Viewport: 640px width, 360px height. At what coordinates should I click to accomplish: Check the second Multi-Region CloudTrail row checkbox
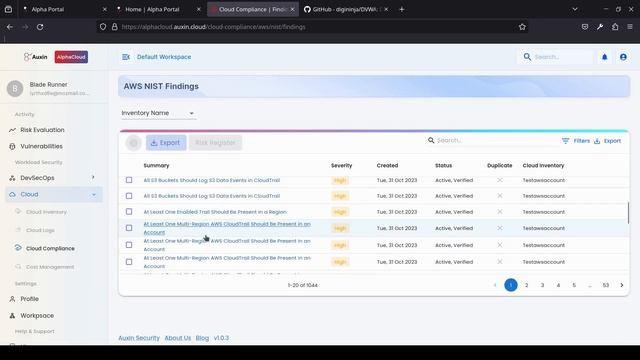[129, 245]
